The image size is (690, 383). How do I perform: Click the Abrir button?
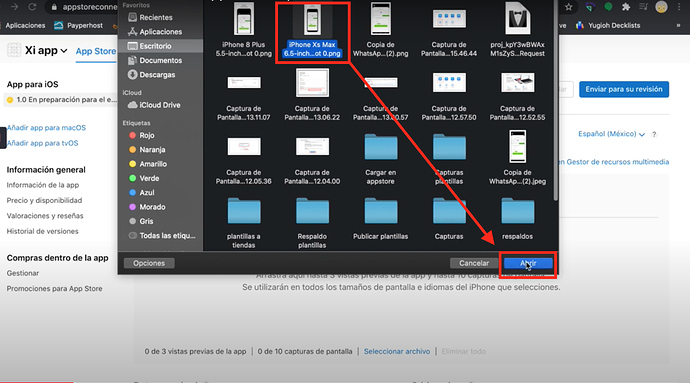pos(528,263)
